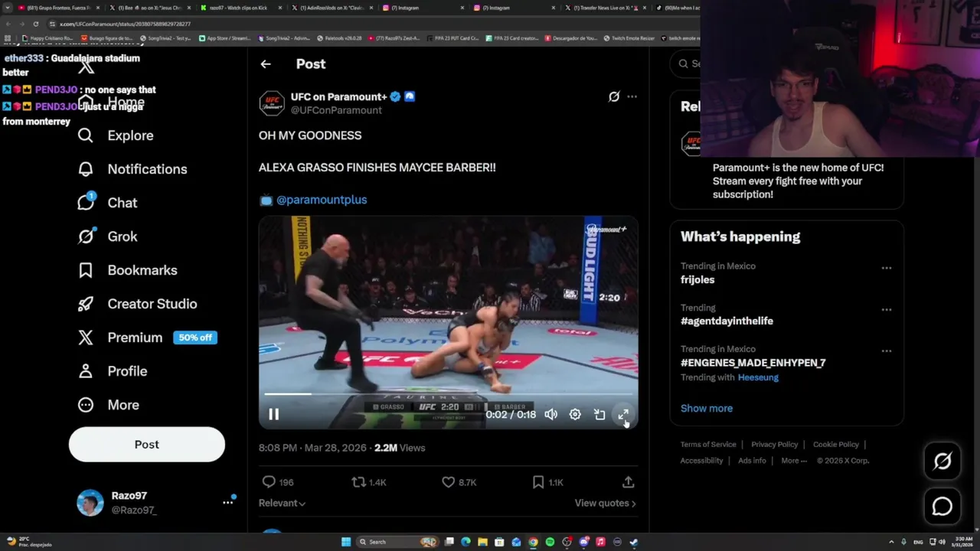Open Grok from the sidebar
The image size is (980, 551).
[107, 236]
